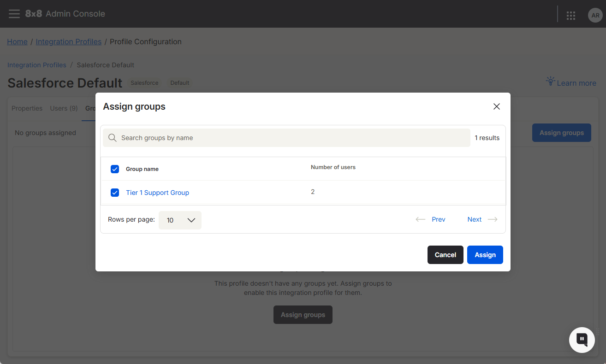
Task: Click the Group name column header
Action: coord(142,169)
